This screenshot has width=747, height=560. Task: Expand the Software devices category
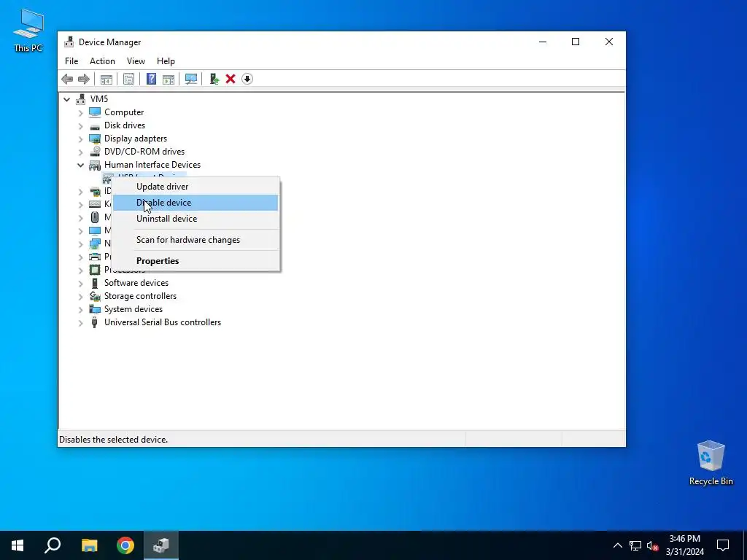[80, 284]
